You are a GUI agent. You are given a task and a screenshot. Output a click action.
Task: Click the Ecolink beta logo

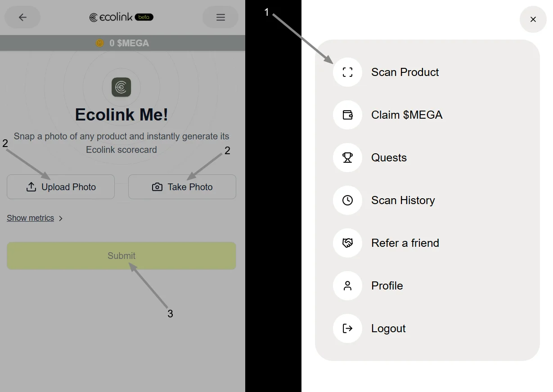coord(121,17)
